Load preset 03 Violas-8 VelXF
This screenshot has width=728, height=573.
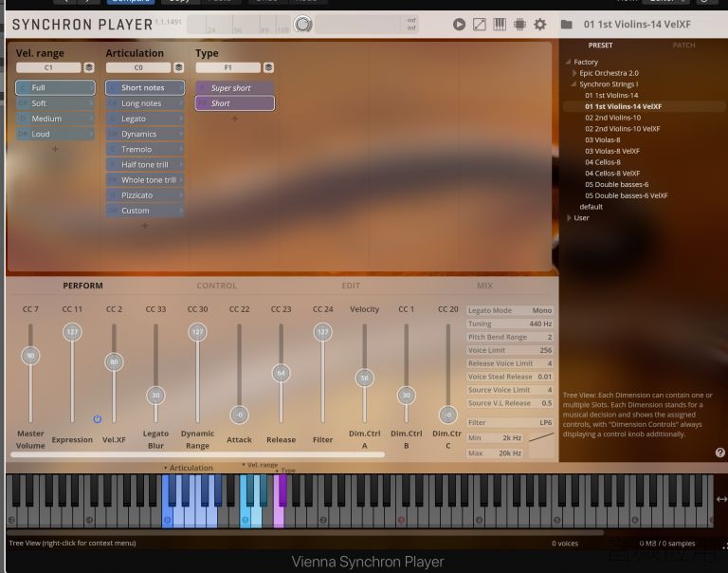612,151
